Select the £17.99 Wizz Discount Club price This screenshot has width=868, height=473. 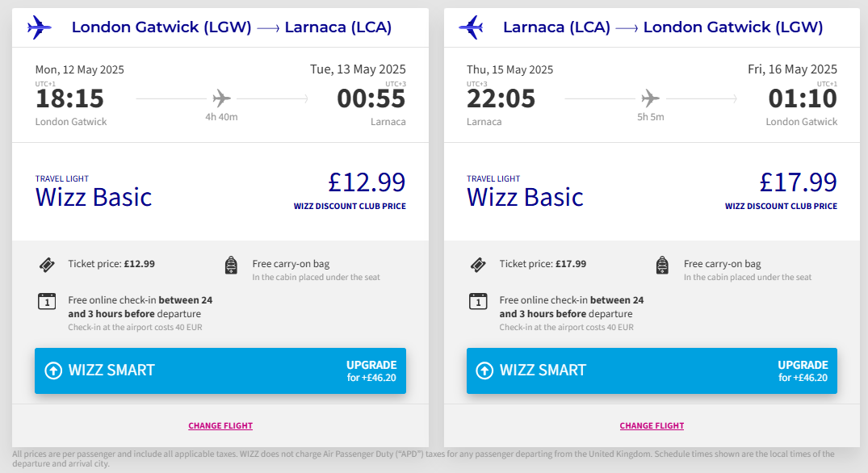(798, 183)
